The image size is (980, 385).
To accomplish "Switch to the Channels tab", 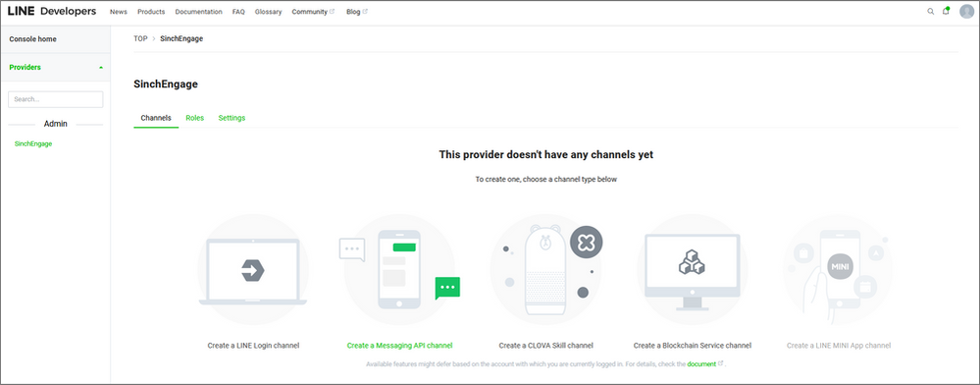I will (x=156, y=118).
